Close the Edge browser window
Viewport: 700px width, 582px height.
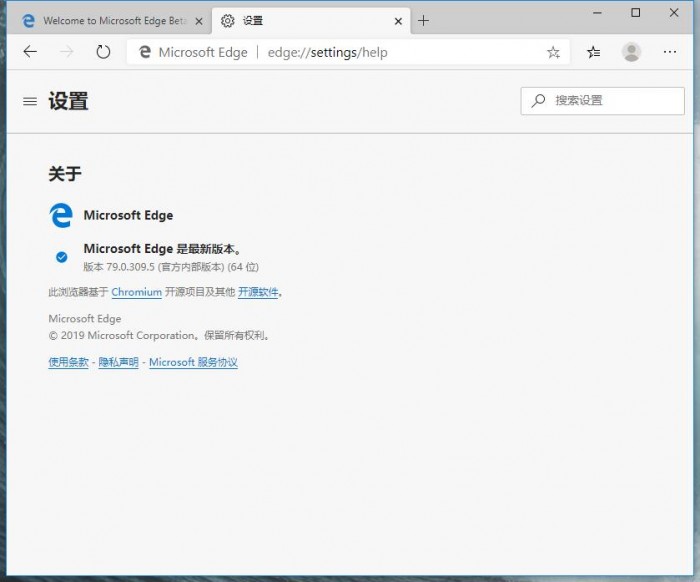pos(674,13)
